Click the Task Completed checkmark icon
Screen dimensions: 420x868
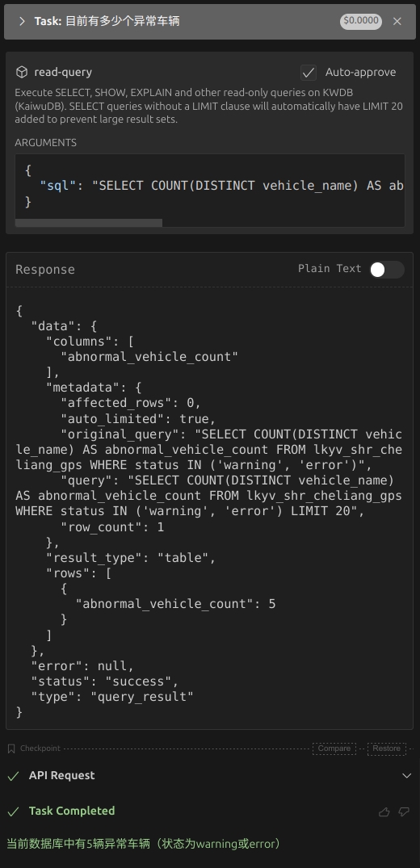pyautogui.click(x=13, y=811)
